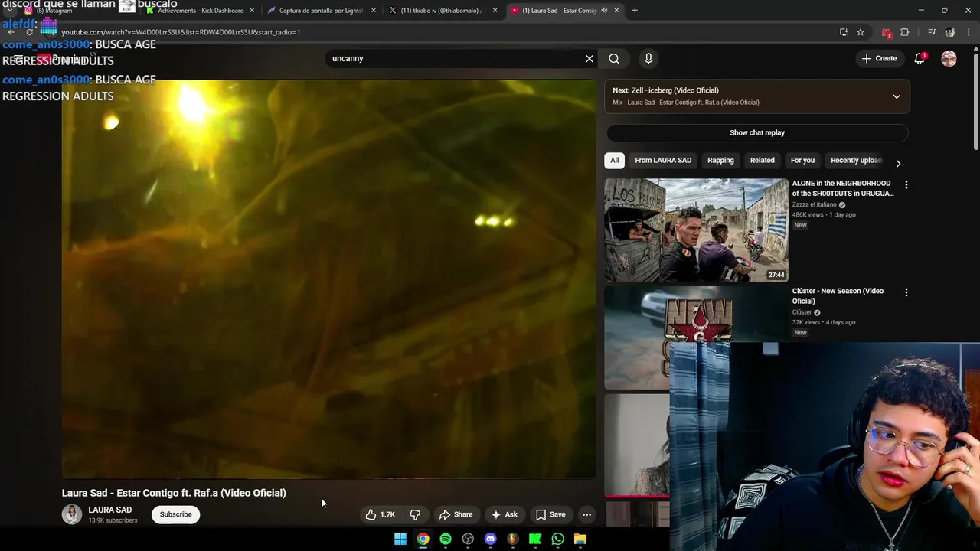Open LAURA SAD channel avatar
Viewport: 980px width, 551px height.
72,514
